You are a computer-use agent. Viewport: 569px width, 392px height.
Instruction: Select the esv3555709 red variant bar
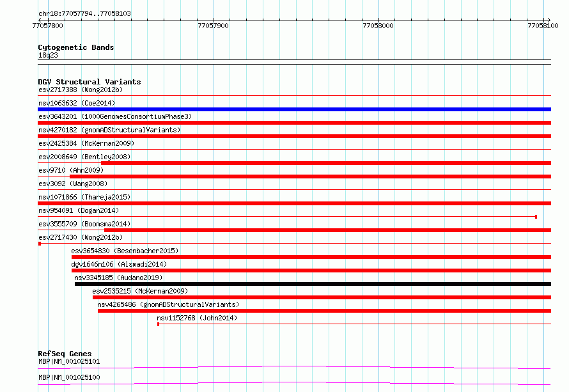pos(328,230)
